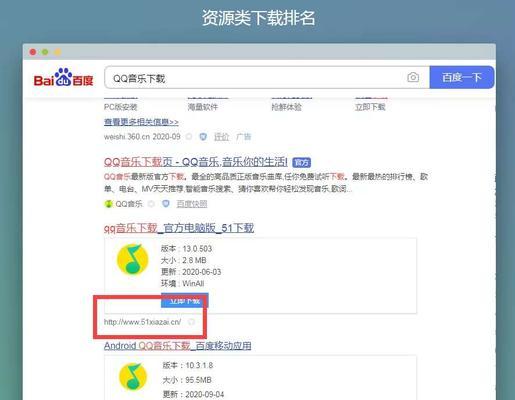Click small circle icon after weishi.360.cn date
The width and height of the screenshot is (515, 400).
tap(189, 137)
